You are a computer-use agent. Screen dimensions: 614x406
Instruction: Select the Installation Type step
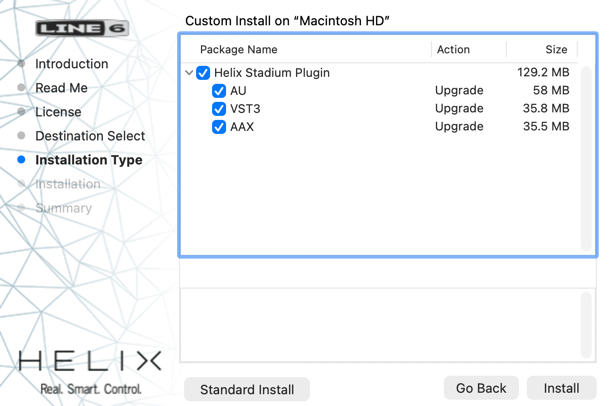[x=89, y=160]
